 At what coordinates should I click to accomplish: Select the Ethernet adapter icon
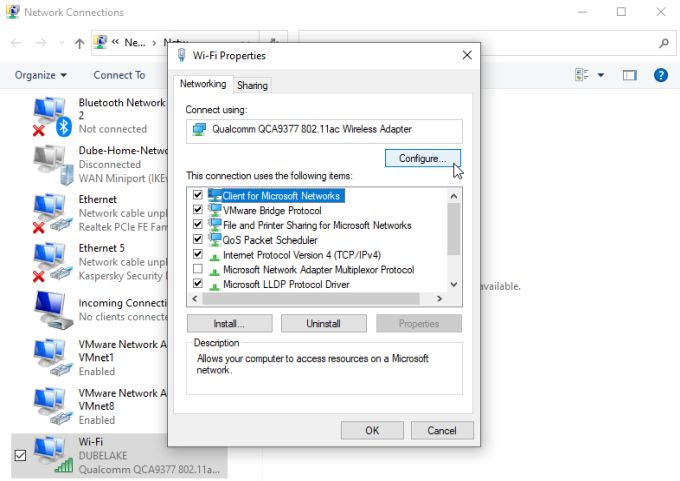coord(52,213)
